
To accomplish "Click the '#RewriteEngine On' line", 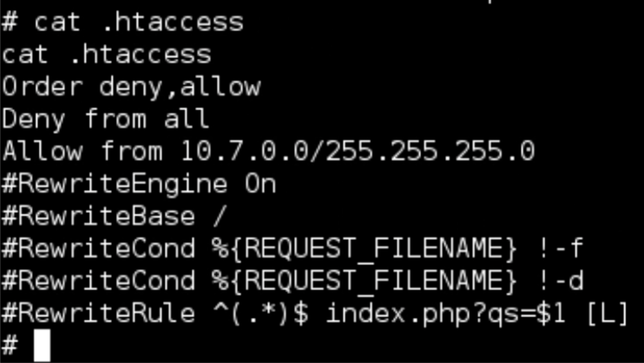I will [x=139, y=184].
